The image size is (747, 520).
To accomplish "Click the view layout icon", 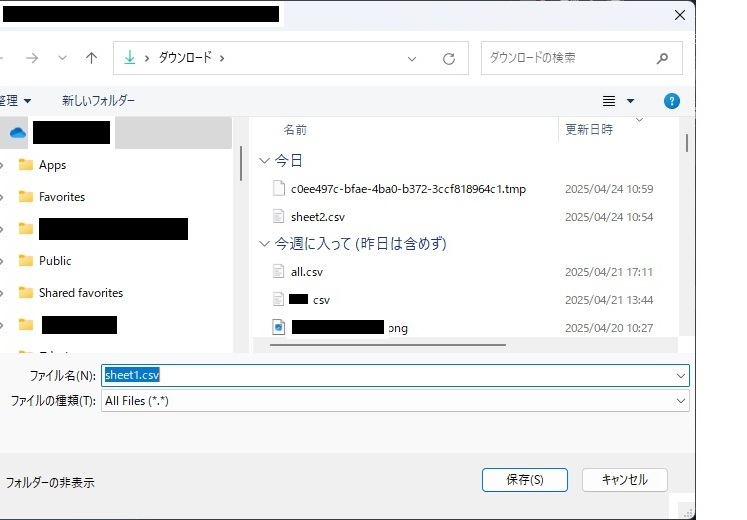I will (x=608, y=101).
